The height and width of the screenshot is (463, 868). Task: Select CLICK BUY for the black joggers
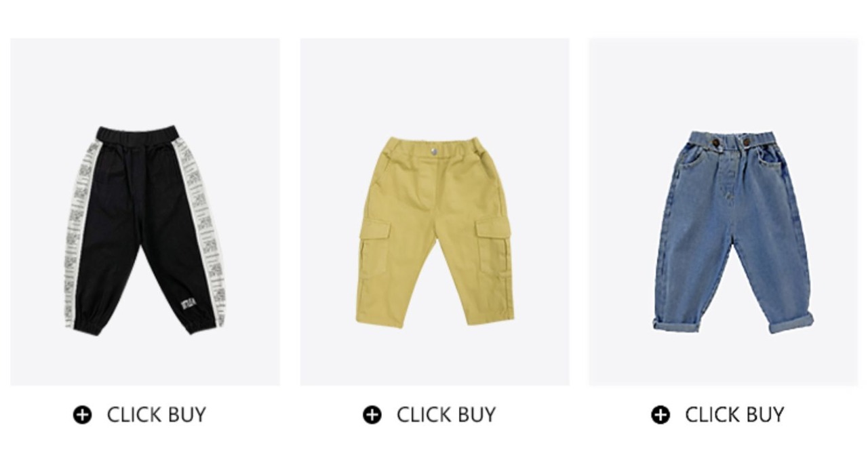[x=156, y=414]
